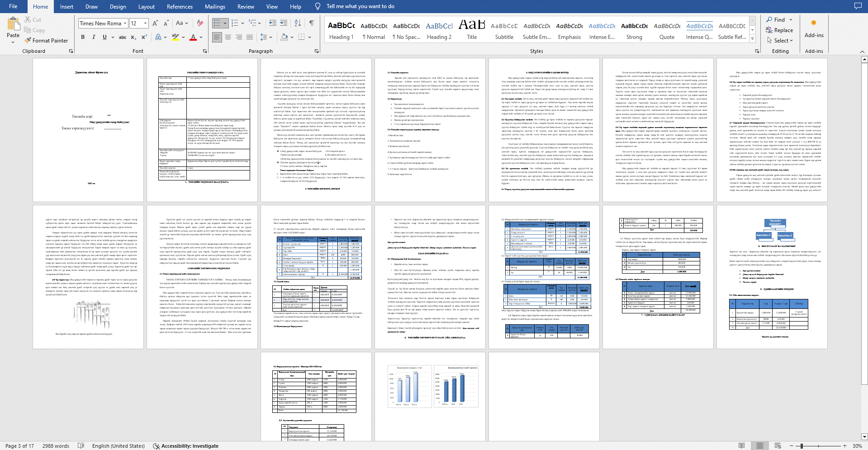Apply text effects glowing A icon
The width and height of the screenshot is (868, 450).
tap(158, 37)
